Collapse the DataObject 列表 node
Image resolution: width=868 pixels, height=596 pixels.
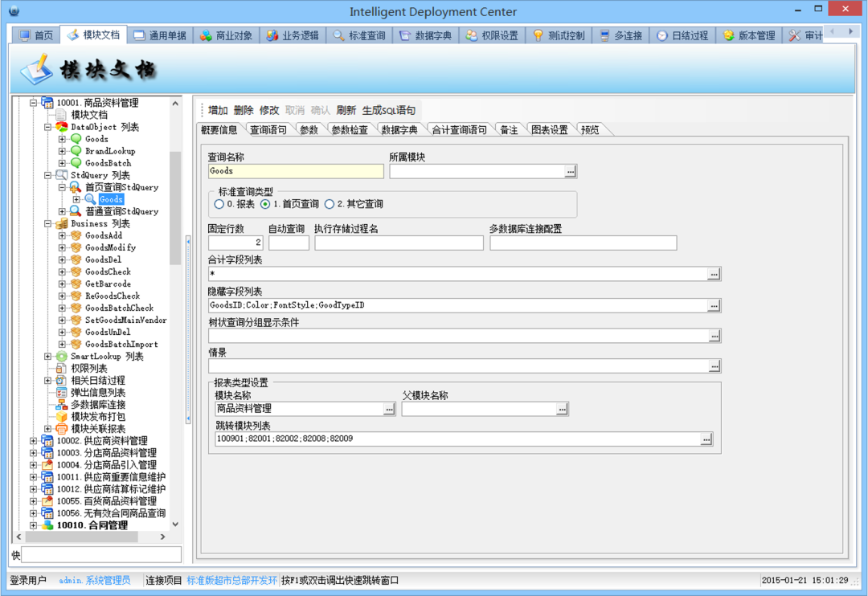click(x=47, y=127)
